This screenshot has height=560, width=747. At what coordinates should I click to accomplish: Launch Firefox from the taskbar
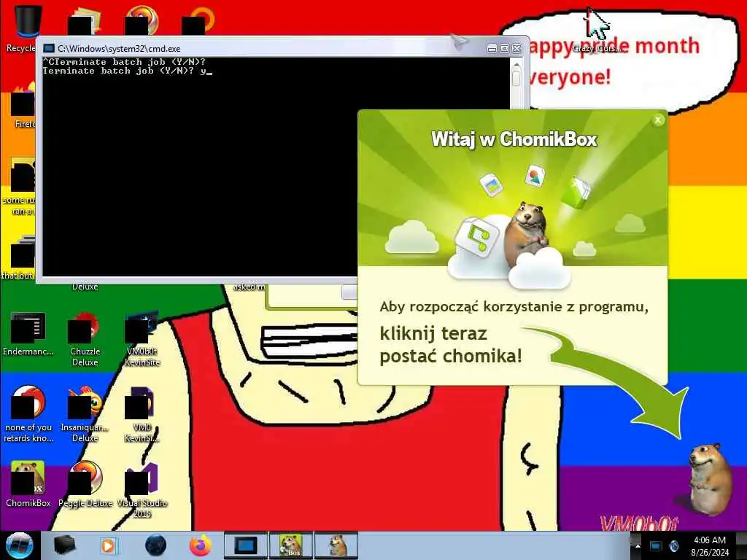click(201, 545)
